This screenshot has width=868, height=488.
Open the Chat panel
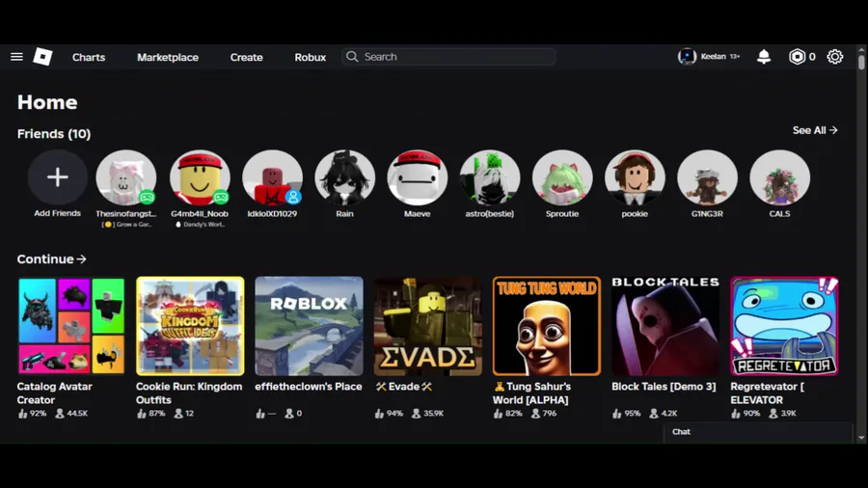758,431
